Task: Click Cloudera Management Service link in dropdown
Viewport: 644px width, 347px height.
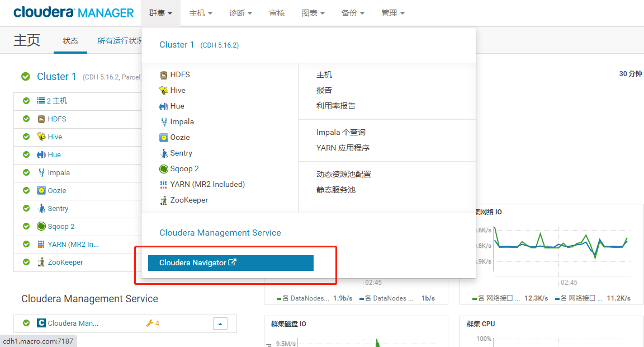Action: coord(220,233)
